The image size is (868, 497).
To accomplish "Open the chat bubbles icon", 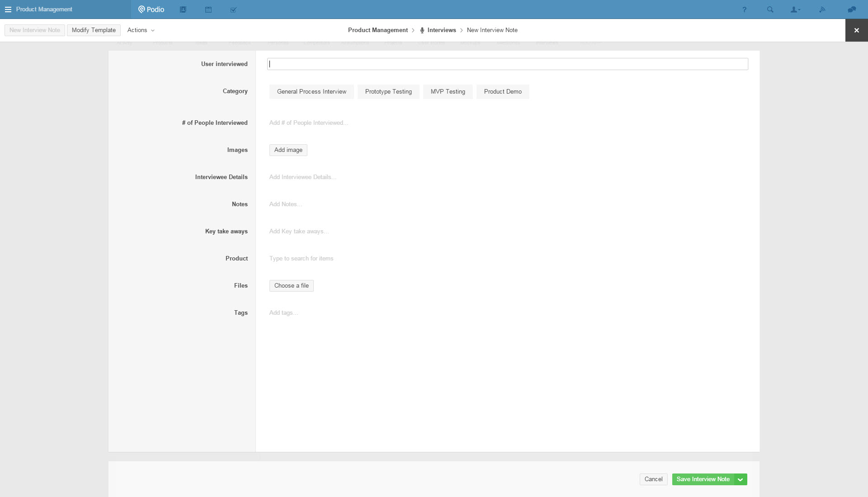I will click(852, 9).
